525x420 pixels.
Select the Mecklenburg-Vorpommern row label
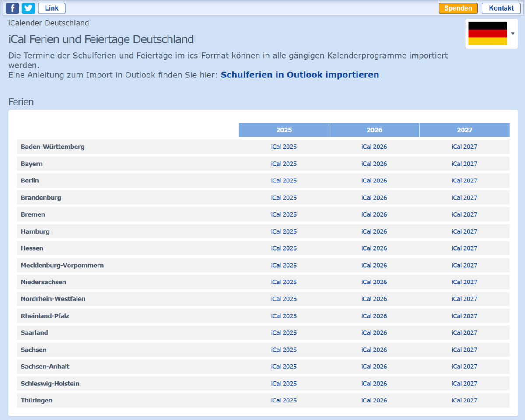click(x=62, y=265)
